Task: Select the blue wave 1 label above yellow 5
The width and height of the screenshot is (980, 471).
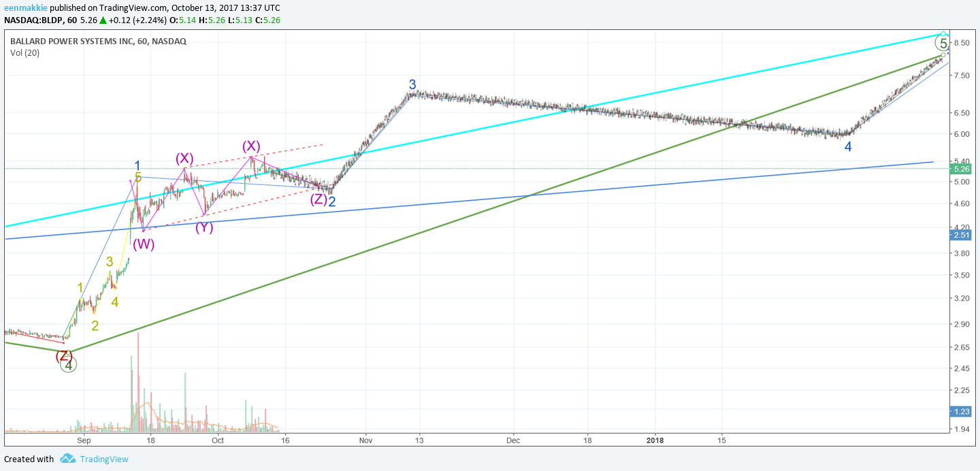Action: [x=137, y=166]
